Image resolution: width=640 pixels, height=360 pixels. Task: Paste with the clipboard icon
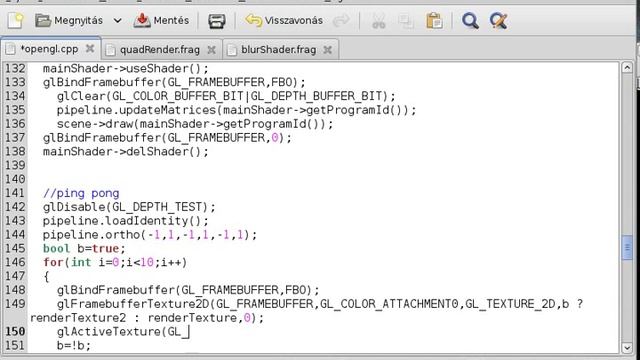coord(434,21)
